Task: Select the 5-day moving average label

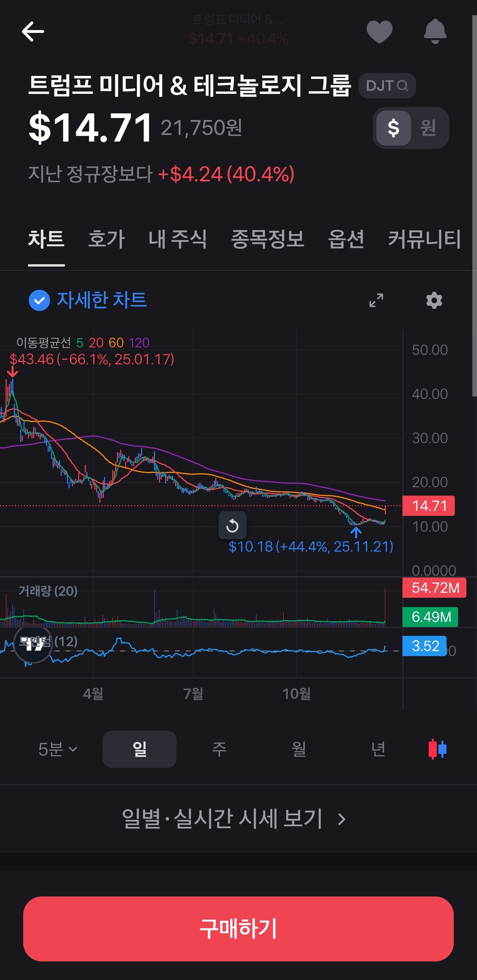Action: point(80,343)
